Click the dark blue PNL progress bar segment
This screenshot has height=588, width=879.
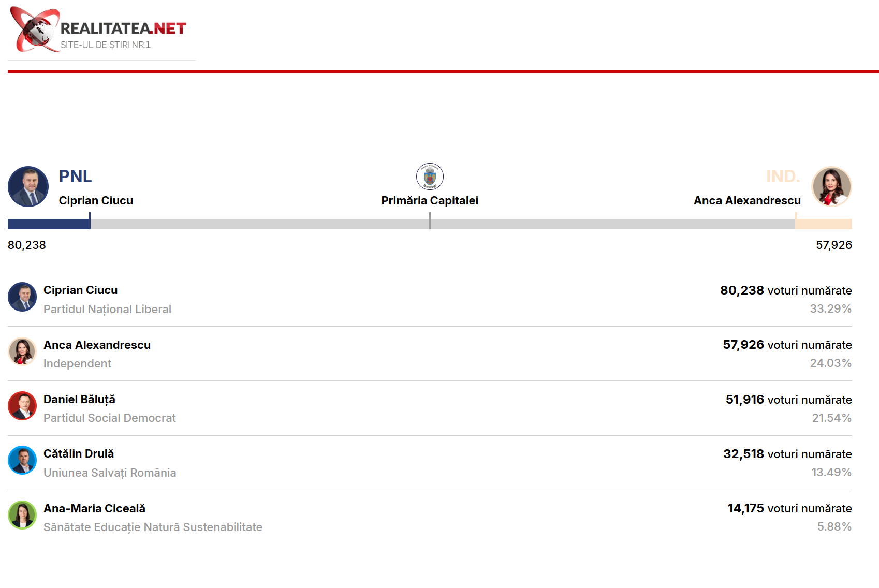tap(49, 224)
